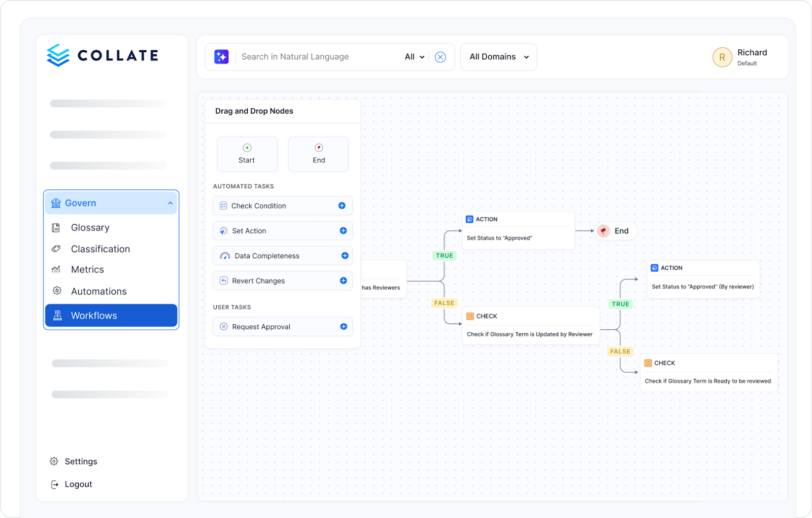Image resolution: width=812 pixels, height=518 pixels.
Task: Click the Revert Changes task row
Action: (x=283, y=281)
